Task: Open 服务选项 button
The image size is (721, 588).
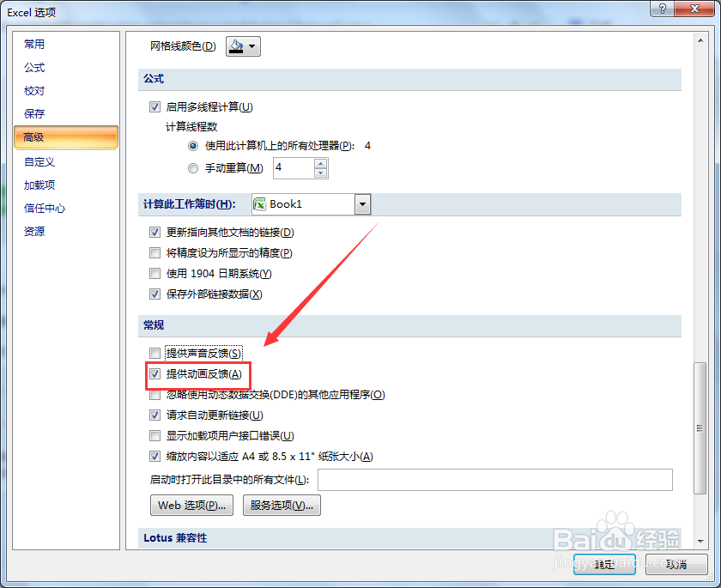Action: click(x=282, y=506)
